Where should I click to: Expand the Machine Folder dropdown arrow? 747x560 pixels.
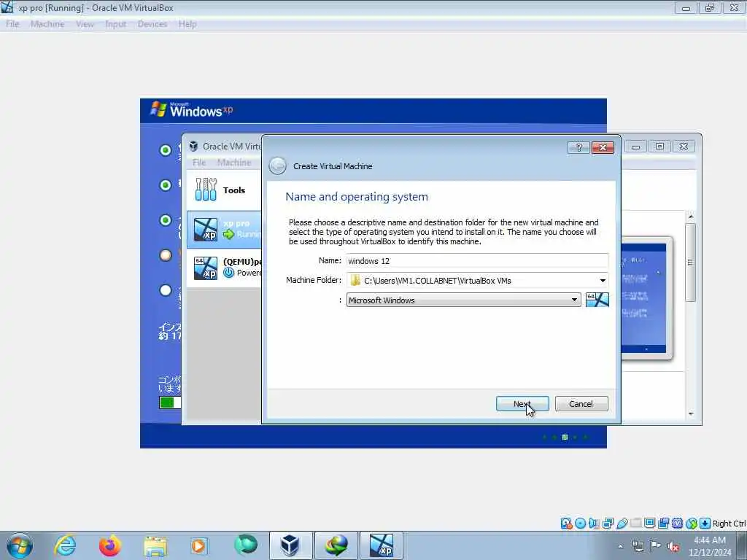(602, 281)
